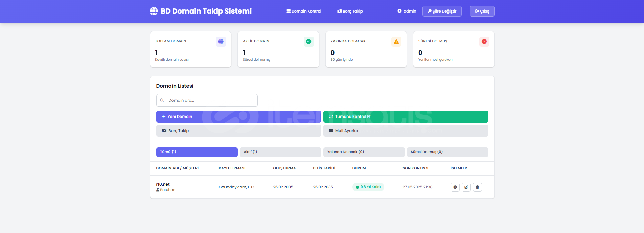
Task: Open Domain Kontrol from top navigation
Action: [304, 11]
